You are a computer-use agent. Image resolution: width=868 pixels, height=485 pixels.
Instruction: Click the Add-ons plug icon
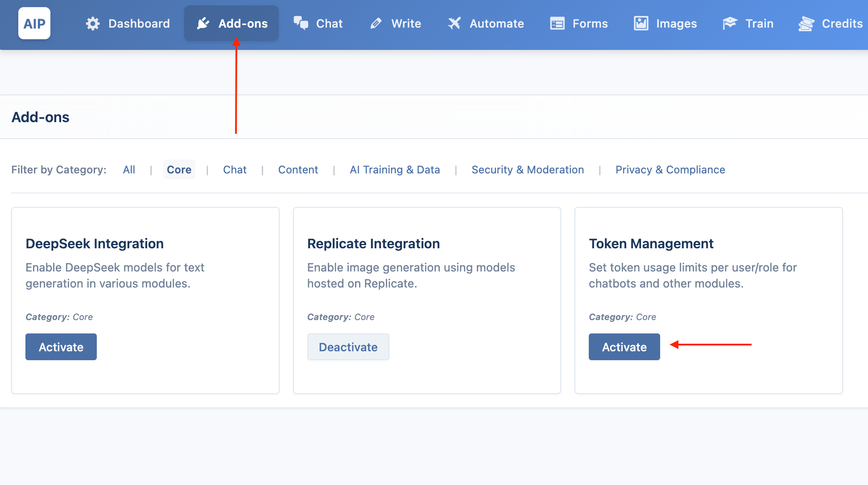click(203, 23)
